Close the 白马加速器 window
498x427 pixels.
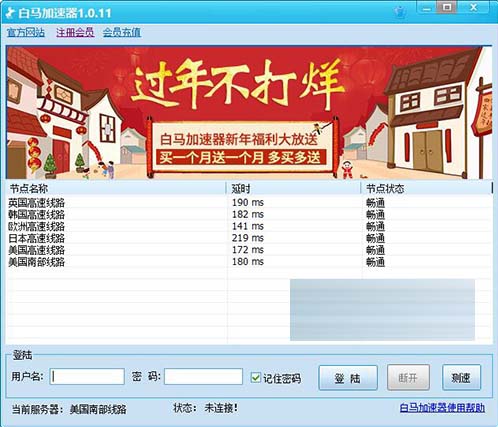(x=473, y=8)
